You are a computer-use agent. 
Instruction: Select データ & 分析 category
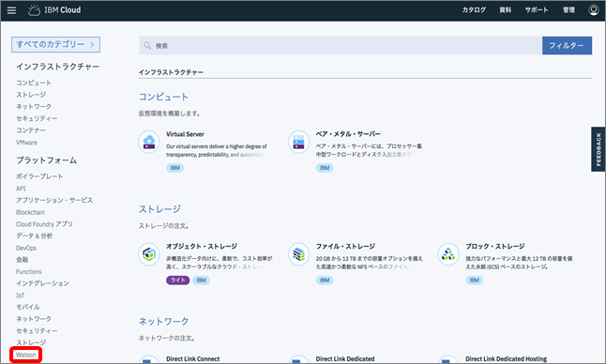[34, 235]
